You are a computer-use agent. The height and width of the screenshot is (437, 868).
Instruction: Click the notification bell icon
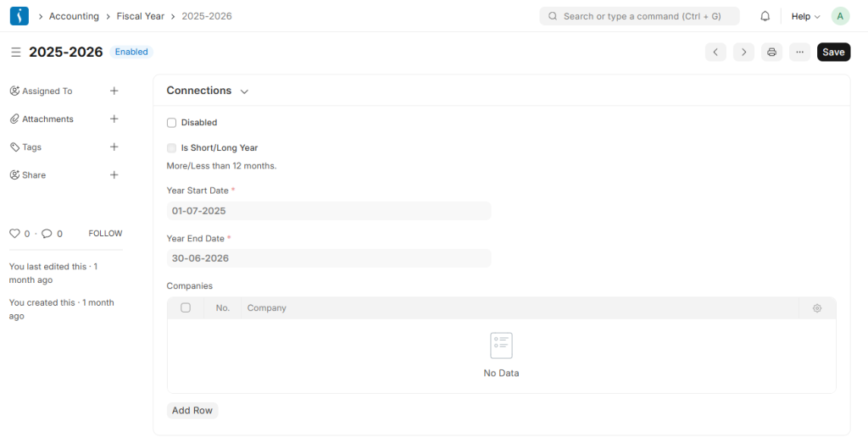click(765, 16)
